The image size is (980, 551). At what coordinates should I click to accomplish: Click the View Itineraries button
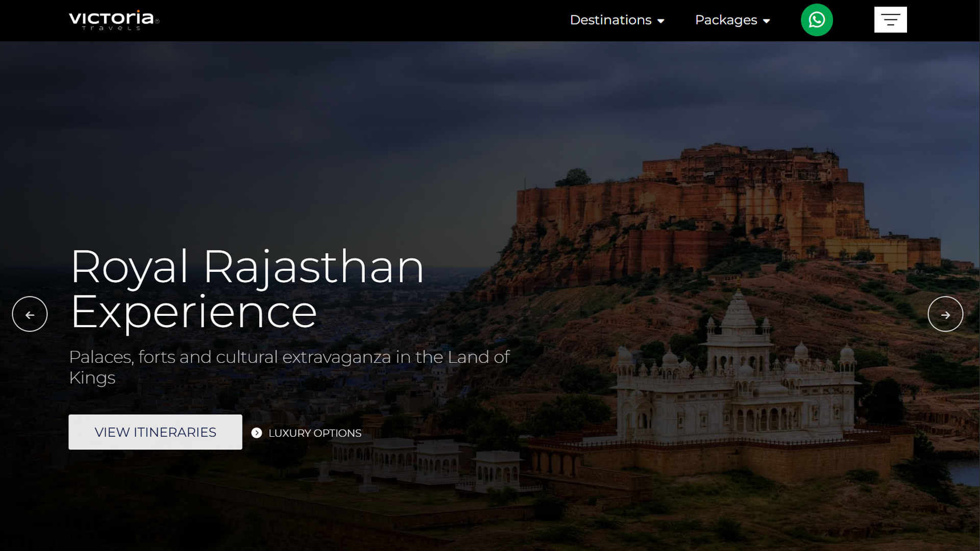click(155, 432)
